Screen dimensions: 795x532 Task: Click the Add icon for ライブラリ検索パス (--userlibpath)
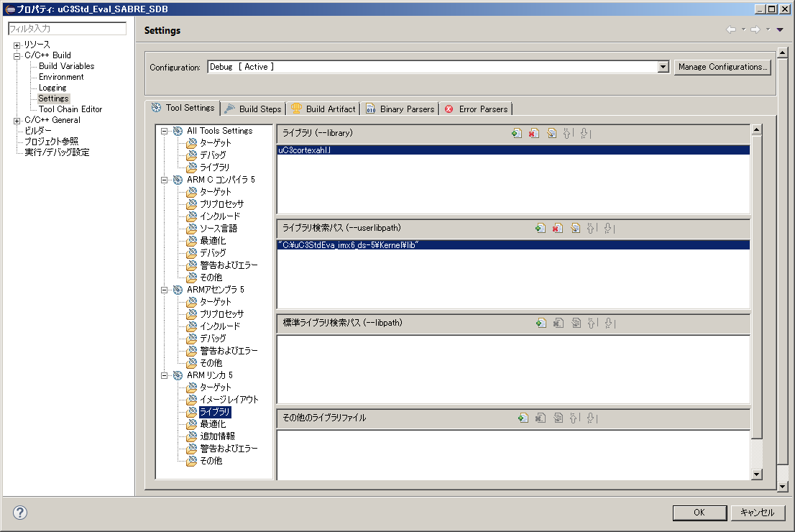coord(541,228)
